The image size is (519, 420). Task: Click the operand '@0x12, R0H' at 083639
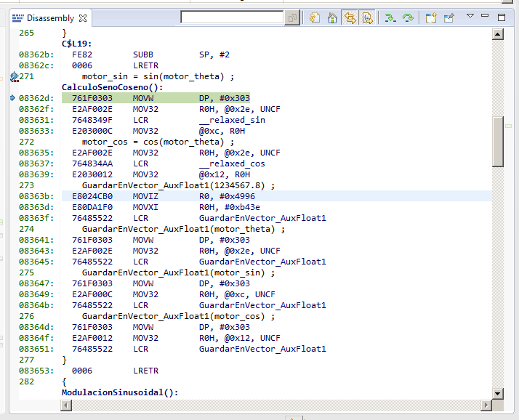click(225, 174)
